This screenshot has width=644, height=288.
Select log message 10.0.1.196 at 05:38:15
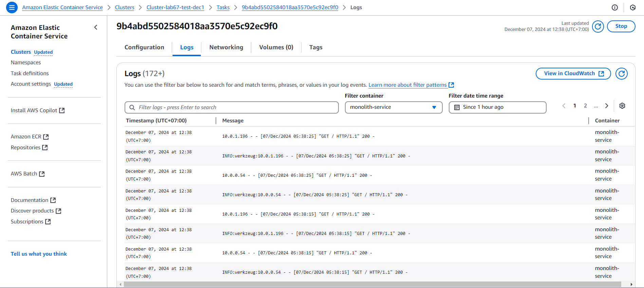(x=298, y=214)
